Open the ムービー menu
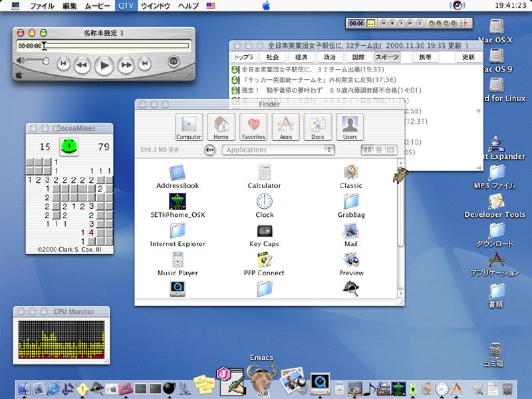 (x=98, y=6)
